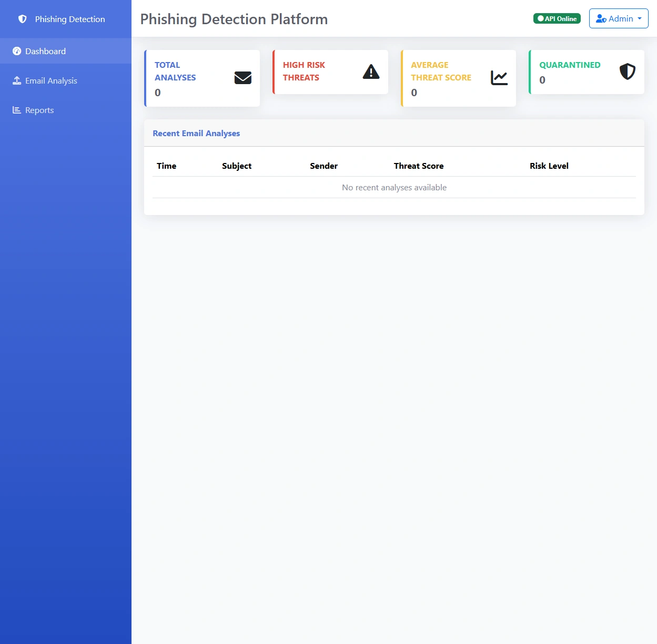
Task: Click the Threat Score column header
Action: 419,166
